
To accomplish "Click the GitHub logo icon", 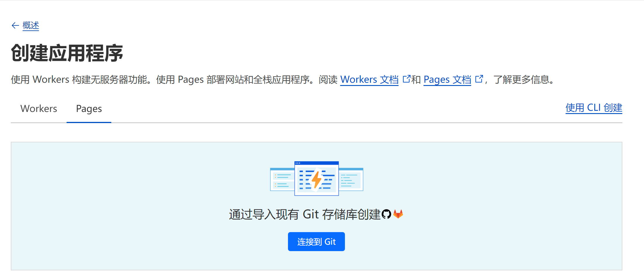I will pos(386,214).
